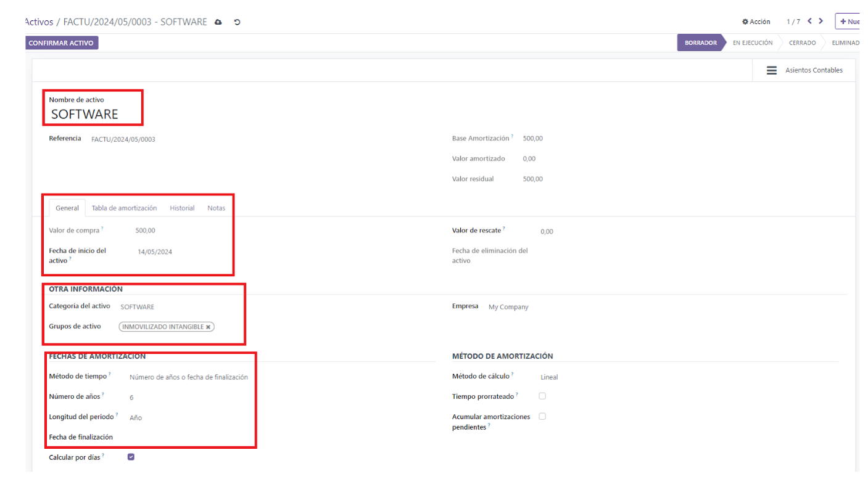
Task: Click the record pager 1 / 7
Action: click(x=793, y=22)
